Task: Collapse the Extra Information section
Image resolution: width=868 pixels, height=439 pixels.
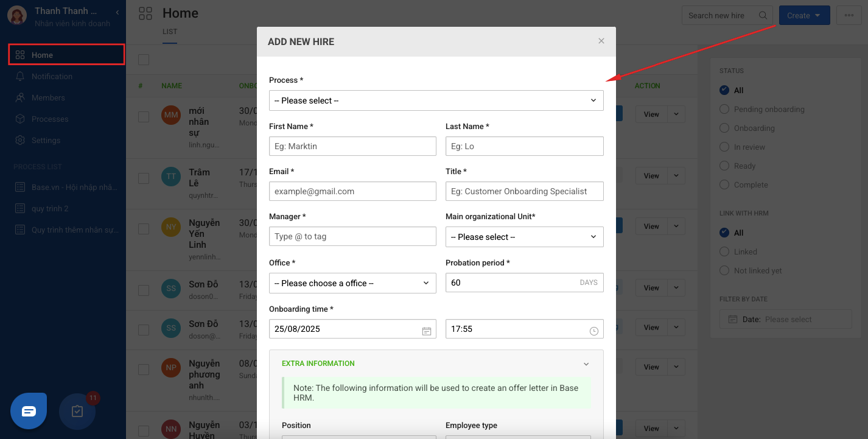Action: (x=586, y=364)
